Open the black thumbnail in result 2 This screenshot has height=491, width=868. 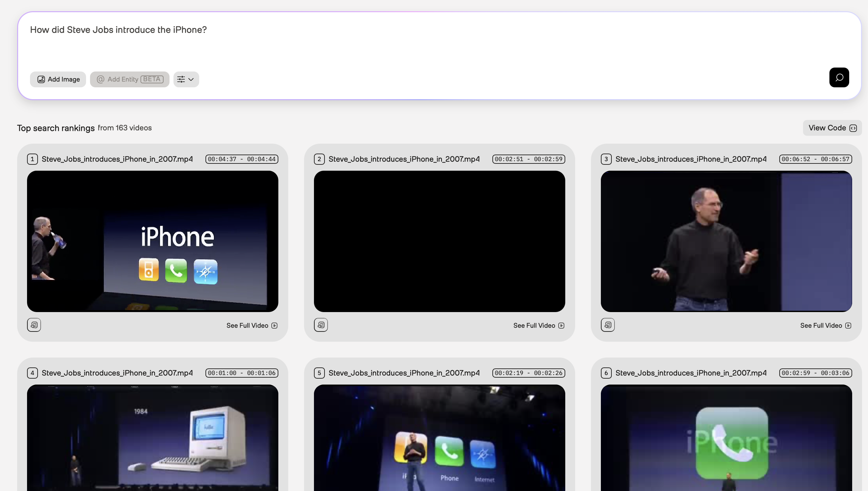[x=439, y=241]
